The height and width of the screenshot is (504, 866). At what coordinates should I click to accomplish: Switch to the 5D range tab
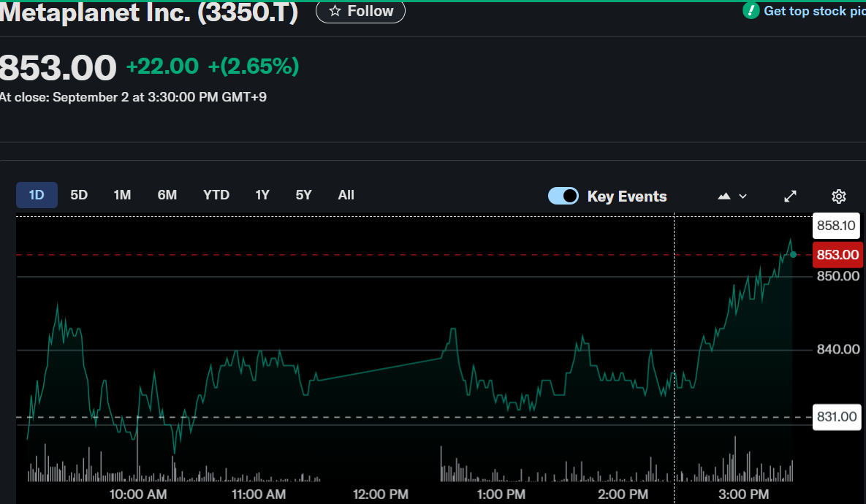79,195
